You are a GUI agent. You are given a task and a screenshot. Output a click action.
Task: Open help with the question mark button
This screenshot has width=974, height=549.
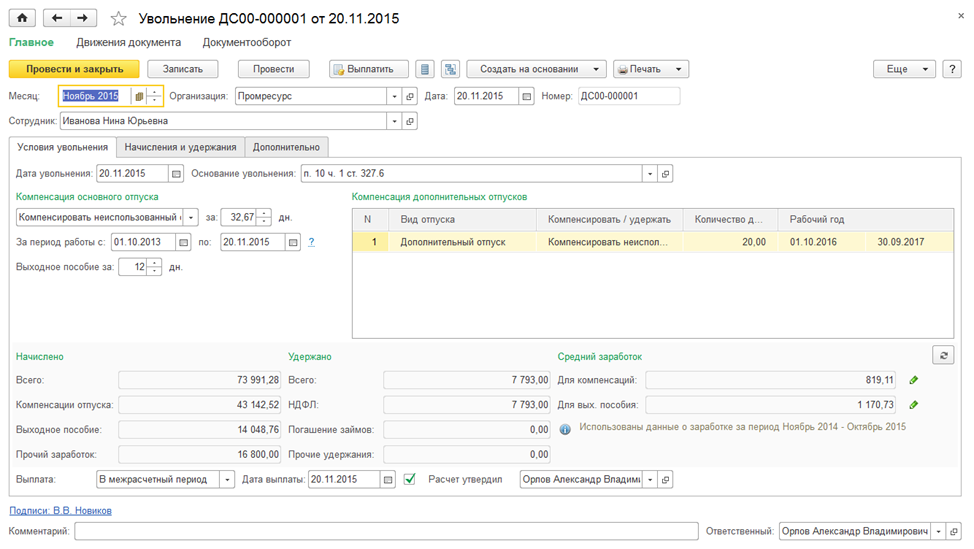(952, 69)
